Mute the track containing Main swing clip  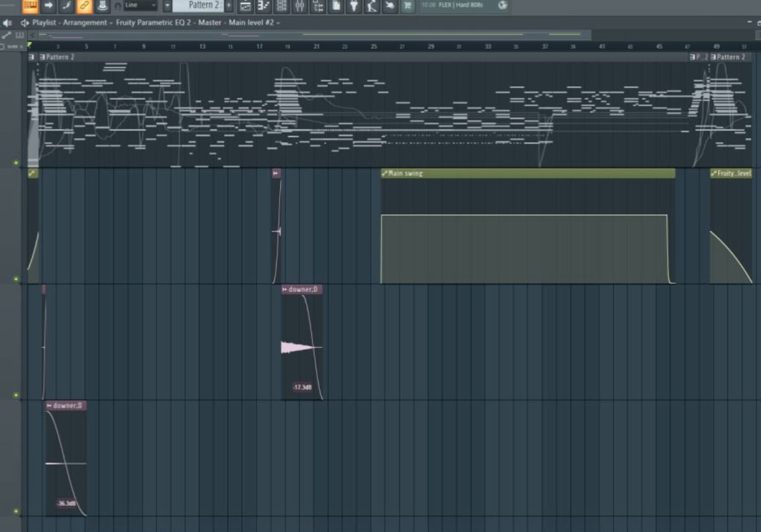16,279
